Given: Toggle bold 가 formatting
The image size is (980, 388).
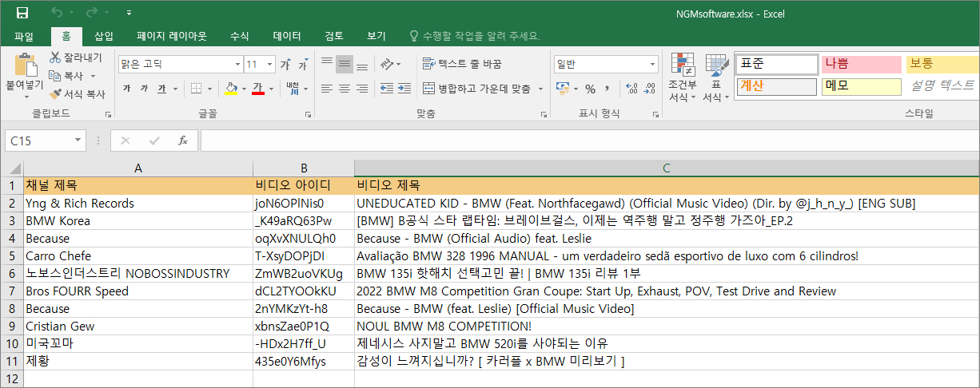Looking at the screenshot, I should pos(126,88).
